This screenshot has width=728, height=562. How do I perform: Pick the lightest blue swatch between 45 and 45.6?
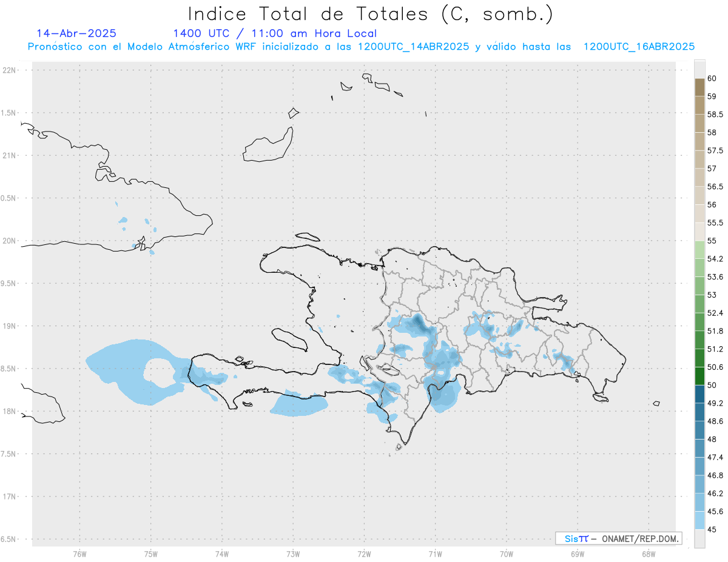pos(699,520)
